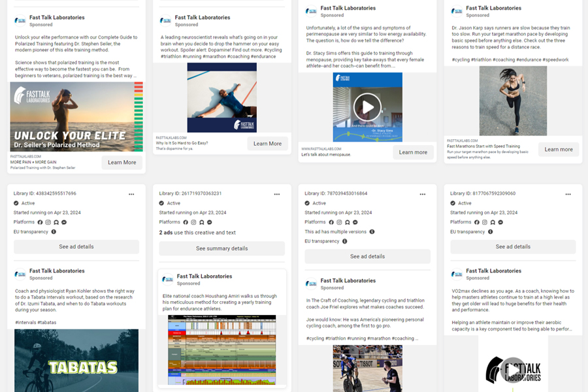Open image of man lying on floor

point(222,97)
